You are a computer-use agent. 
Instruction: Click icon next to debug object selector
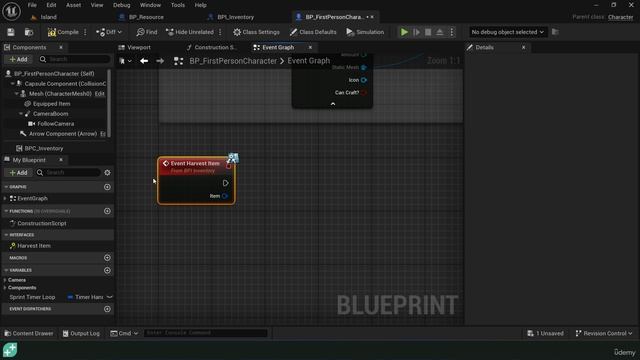(555, 32)
